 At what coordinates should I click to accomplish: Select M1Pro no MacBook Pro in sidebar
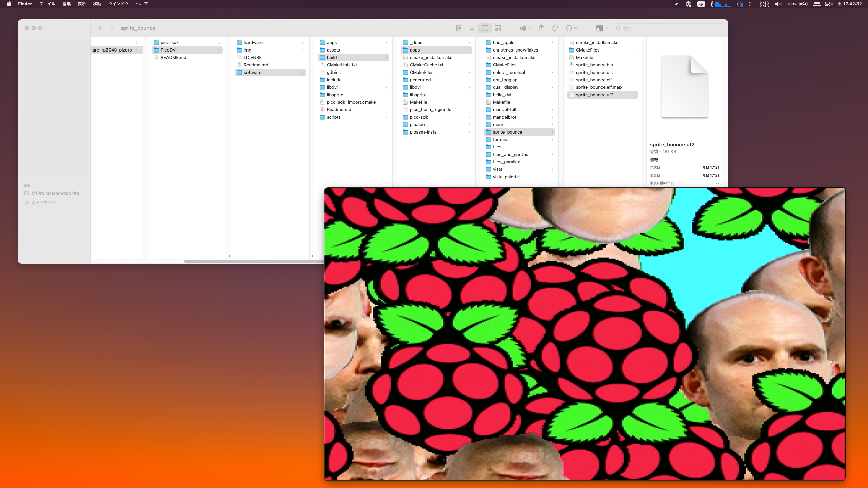55,193
